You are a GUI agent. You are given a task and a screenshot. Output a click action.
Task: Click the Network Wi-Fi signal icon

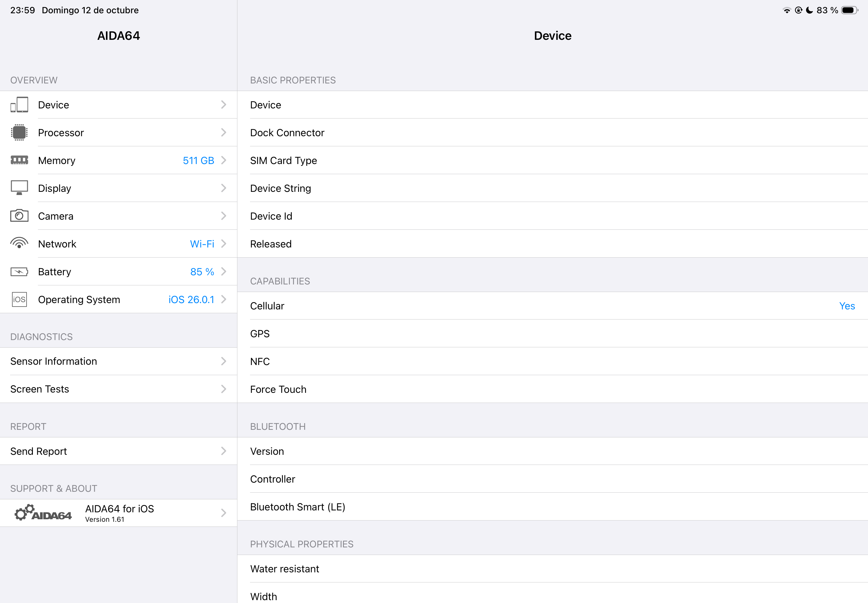point(19,243)
